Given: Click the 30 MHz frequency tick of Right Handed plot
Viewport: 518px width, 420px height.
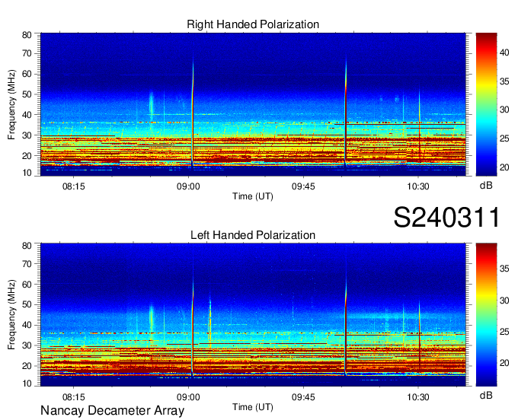Looking at the screenshot, I should coord(27,135).
